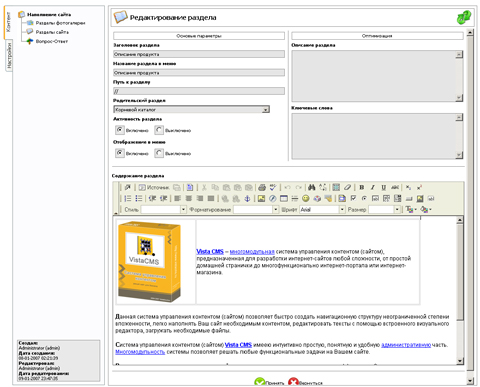Insert a horizontal rule line
This screenshot has width=480, height=387.
pos(295,199)
